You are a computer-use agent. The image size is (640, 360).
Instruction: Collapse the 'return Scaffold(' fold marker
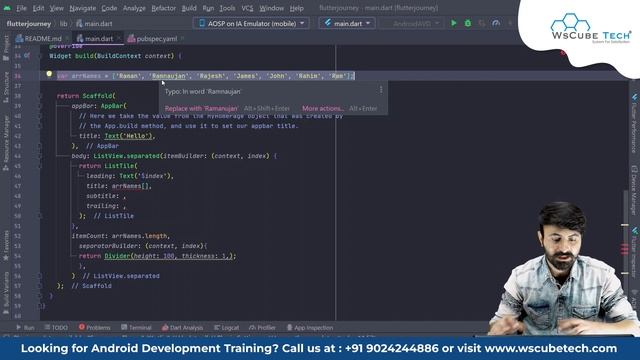click(x=40, y=96)
